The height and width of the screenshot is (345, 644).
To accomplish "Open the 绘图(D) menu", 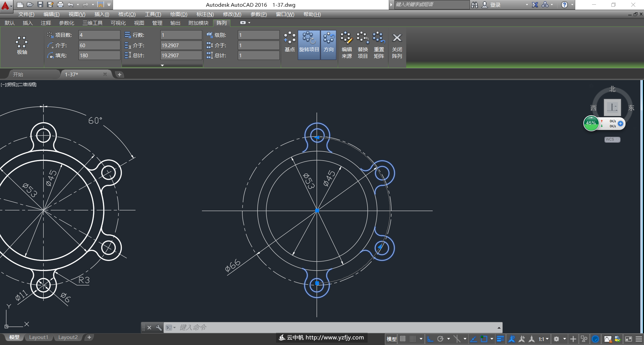I will 179,14.
